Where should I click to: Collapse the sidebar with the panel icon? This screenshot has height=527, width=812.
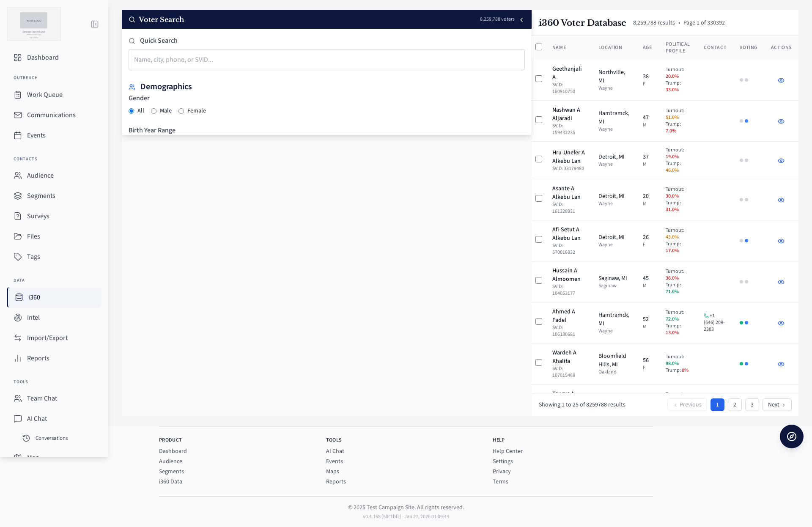(x=95, y=24)
